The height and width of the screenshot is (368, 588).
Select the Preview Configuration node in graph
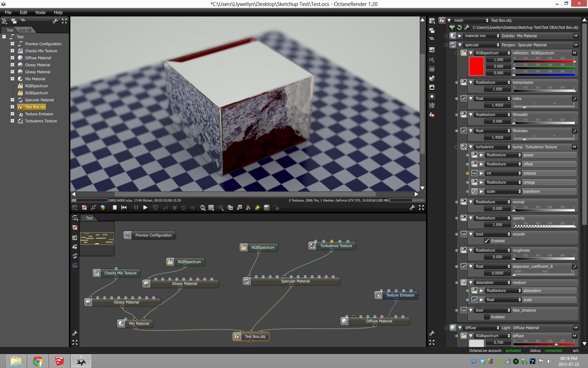[x=149, y=235]
